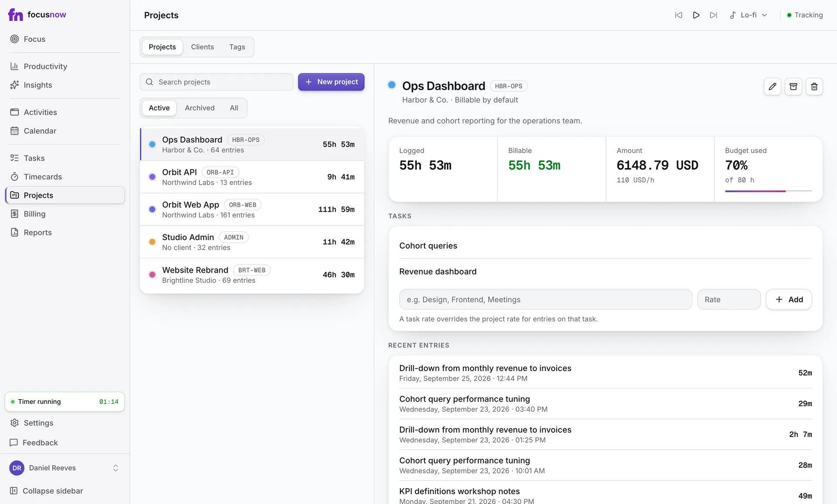Open the Timer running widget
837x504 pixels.
click(x=65, y=402)
